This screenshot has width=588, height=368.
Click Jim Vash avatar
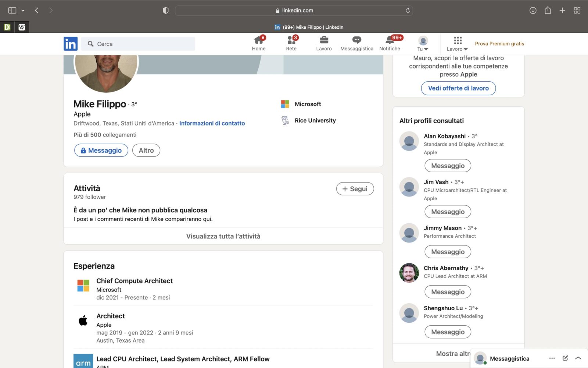409,187
